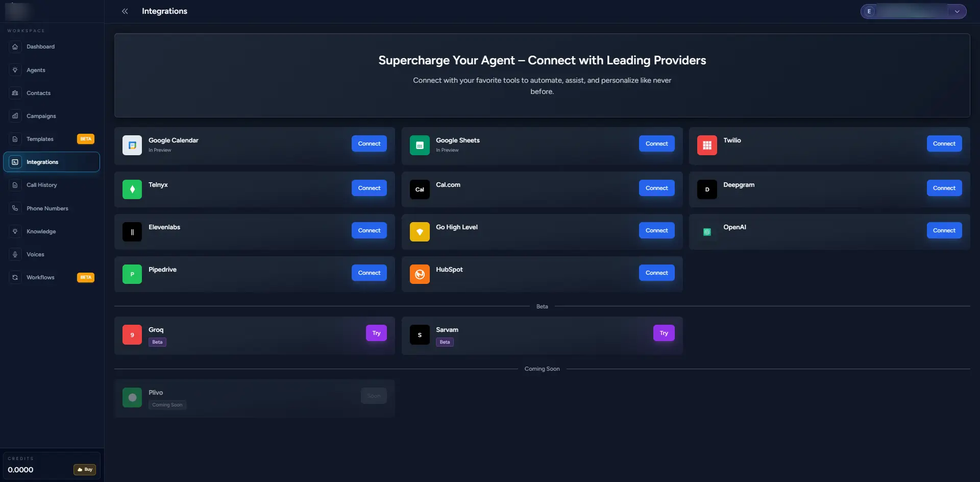980x482 pixels.
Task: Click the OpenAI integration icon
Action: tap(706, 232)
